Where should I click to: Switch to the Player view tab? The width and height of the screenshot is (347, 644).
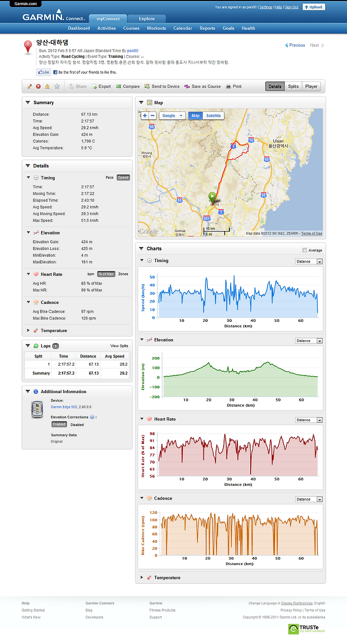point(311,86)
